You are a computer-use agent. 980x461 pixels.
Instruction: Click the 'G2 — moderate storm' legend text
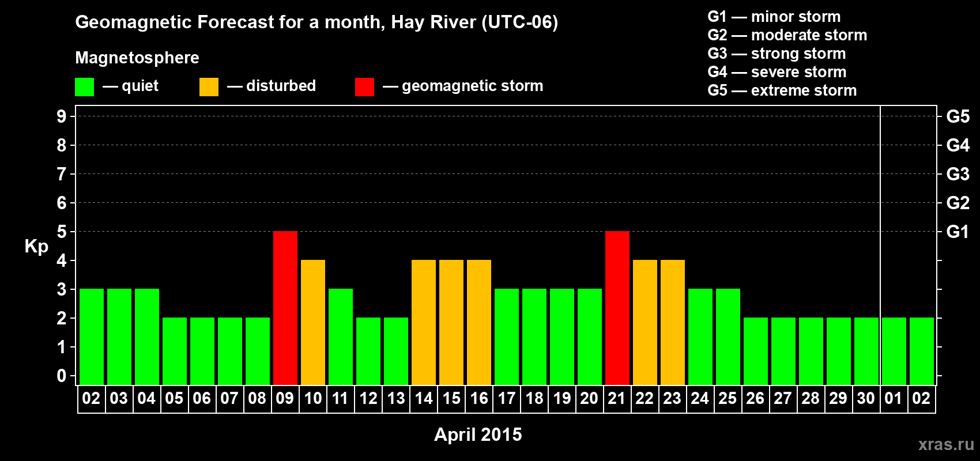pyautogui.click(x=787, y=35)
